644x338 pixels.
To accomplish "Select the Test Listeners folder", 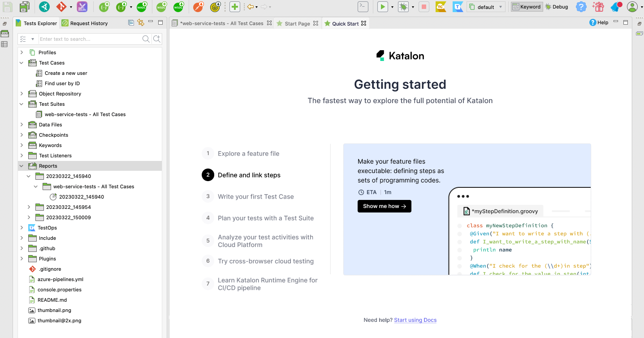I will tap(55, 156).
